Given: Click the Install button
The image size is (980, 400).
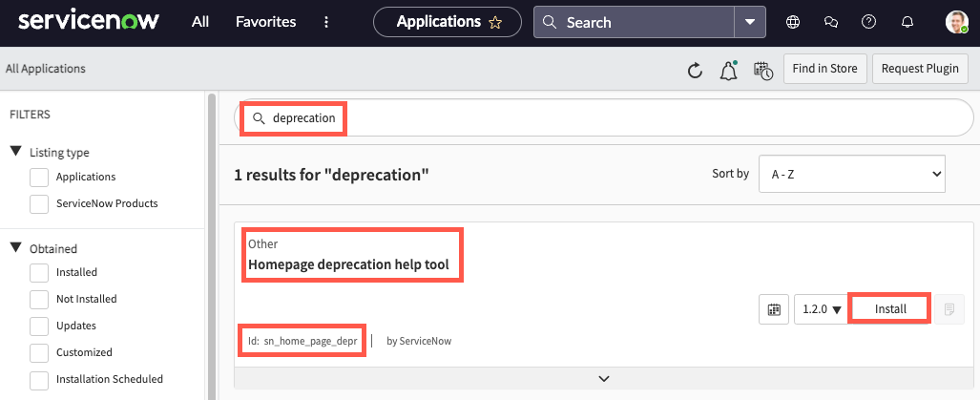Looking at the screenshot, I should click(x=890, y=308).
